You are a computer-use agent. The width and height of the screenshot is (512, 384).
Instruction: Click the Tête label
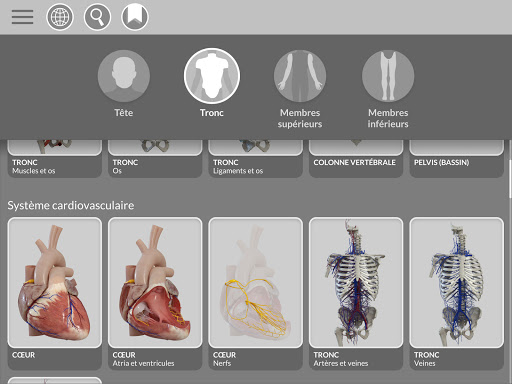click(124, 113)
